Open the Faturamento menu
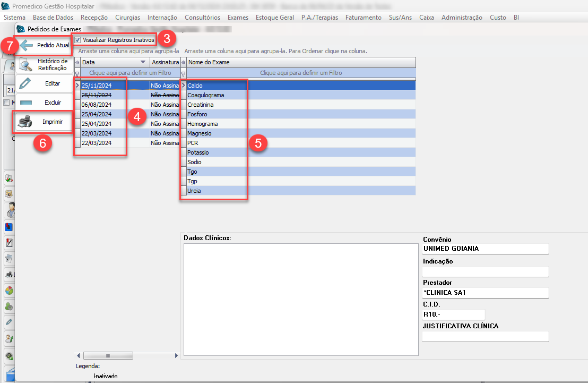Image resolution: width=588 pixels, height=383 pixels. 363,18
